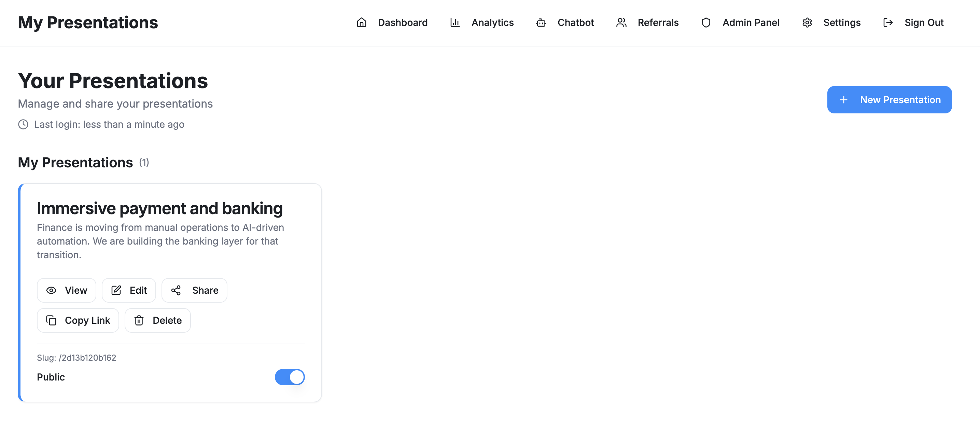Viewport: 980px width, 429px height.
Task: Click Copy Link for the presentation
Action: 78,320
